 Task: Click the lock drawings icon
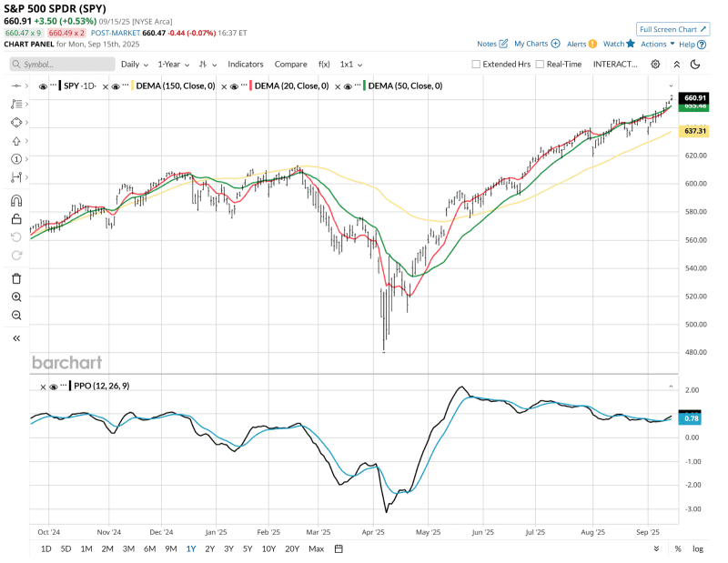(x=16, y=219)
